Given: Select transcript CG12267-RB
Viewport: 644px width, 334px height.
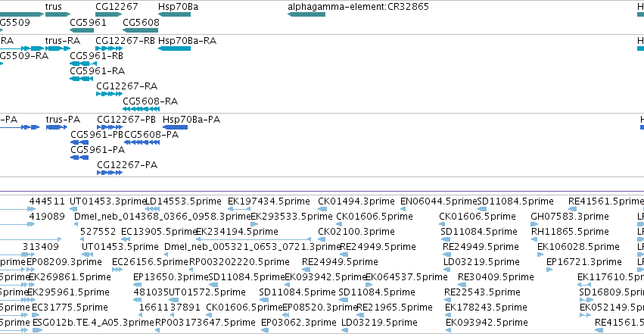Looking at the screenshot, I should [x=126, y=41].
